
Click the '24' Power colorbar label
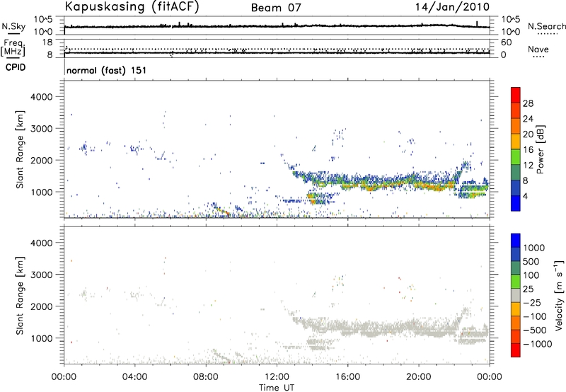pyautogui.click(x=528, y=119)
